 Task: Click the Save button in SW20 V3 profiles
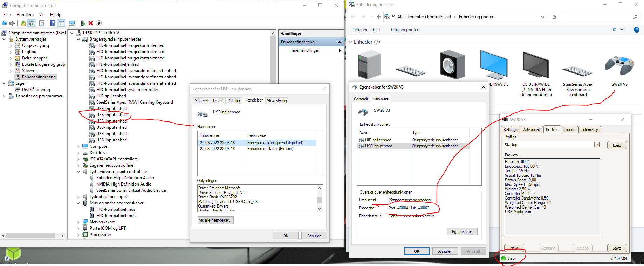(x=617, y=248)
